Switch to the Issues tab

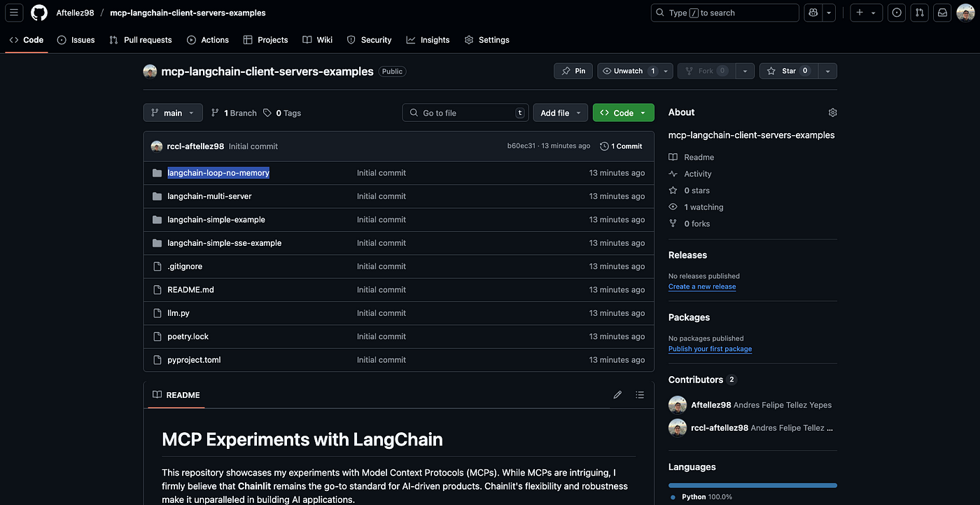(x=76, y=40)
